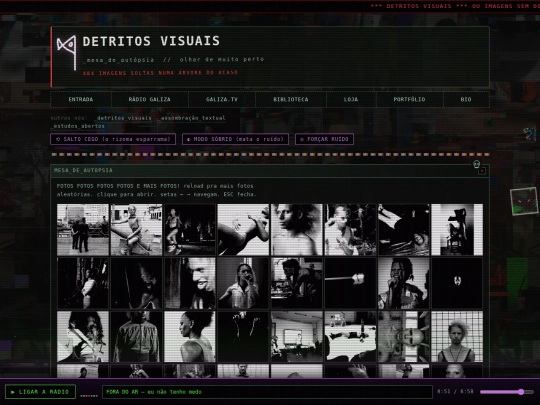
Task: Go to RÁDIO GALIZA section
Action: [149, 100]
